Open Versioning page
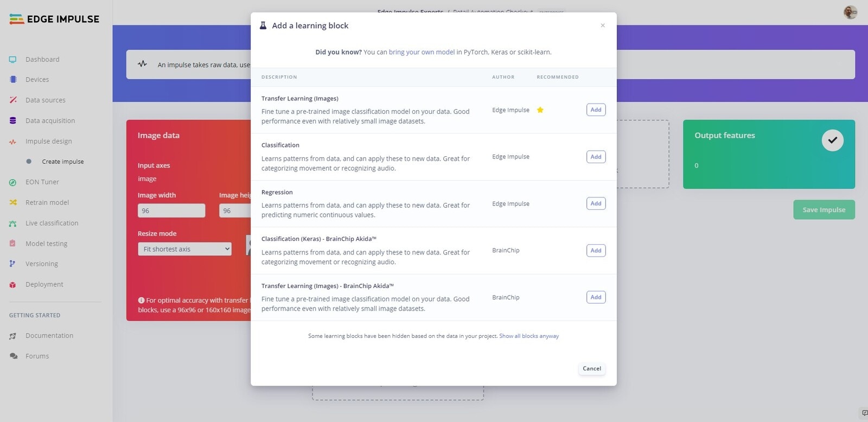The height and width of the screenshot is (422, 868). click(42, 264)
